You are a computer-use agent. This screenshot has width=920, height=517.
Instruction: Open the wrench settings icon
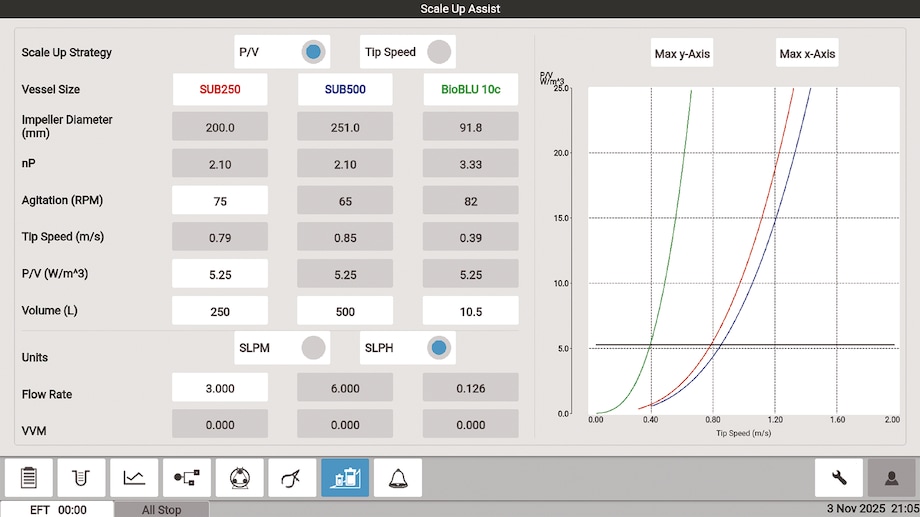pyautogui.click(x=839, y=478)
